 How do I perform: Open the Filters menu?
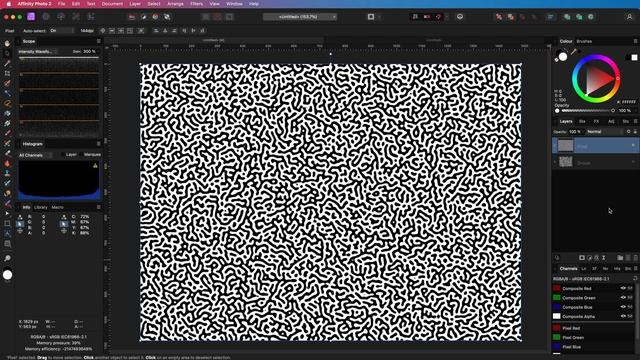click(x=196, y=4)
